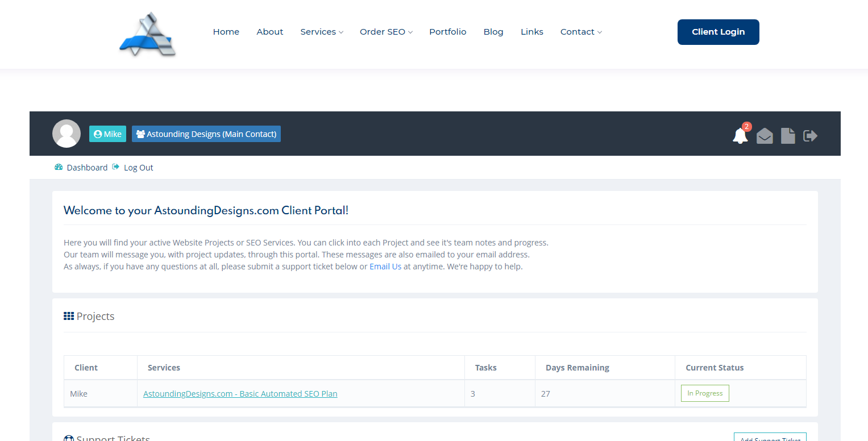Image resolution: width=868 pixels, height=441 pixels.
Task: Click the Astounding Designs logo
Action: click(x=147, y=34)
